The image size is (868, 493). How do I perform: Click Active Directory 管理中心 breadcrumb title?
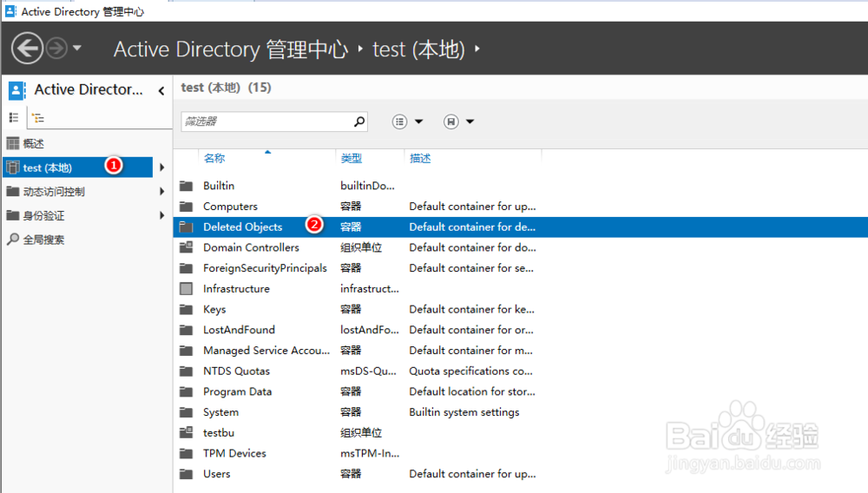pyautogui.click(x=231, y=49)
